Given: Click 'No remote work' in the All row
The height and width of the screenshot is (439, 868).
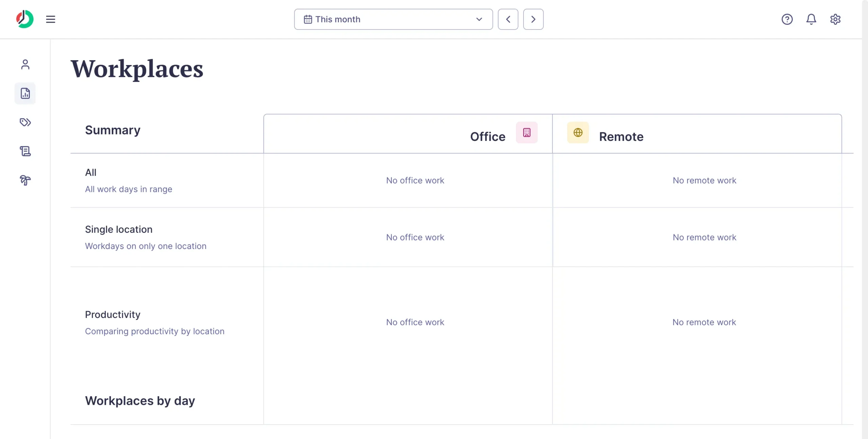Looking at the screenshot, I should click(704, 180).
